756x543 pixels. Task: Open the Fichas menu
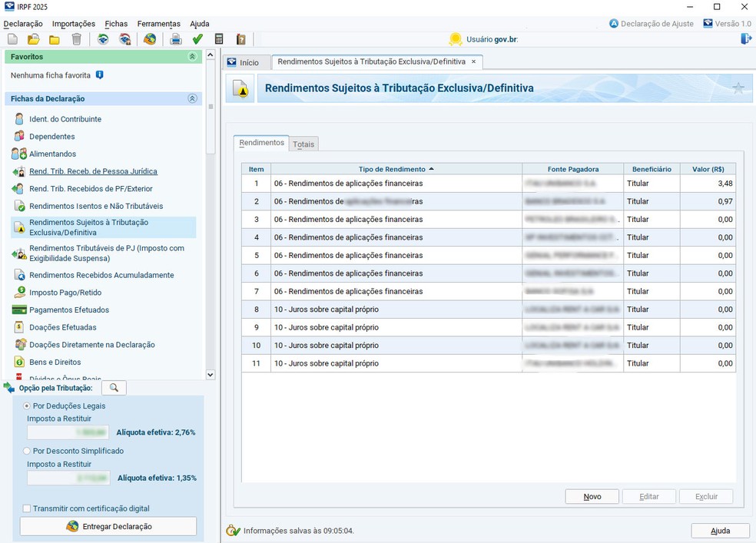coord(116,24)
